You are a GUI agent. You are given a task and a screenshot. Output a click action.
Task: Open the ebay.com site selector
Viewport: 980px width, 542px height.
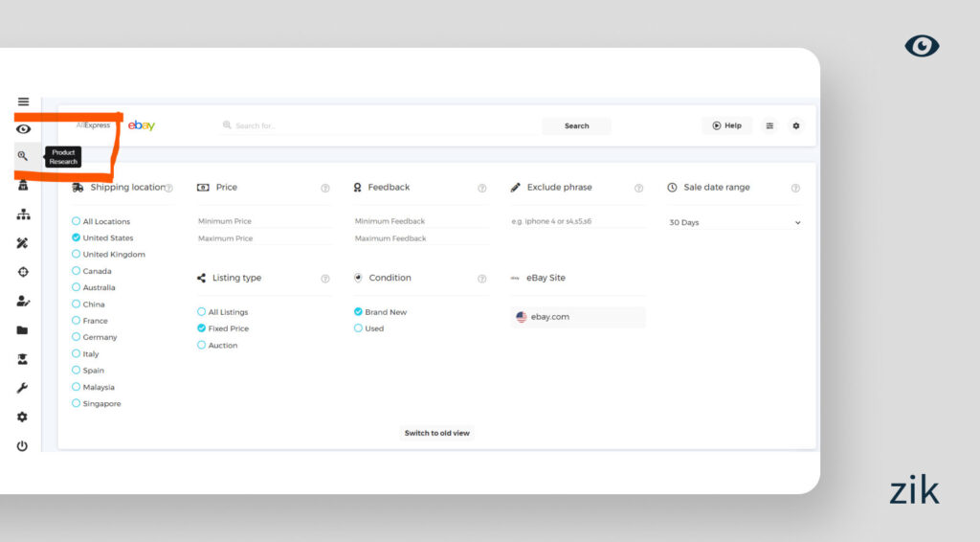pos(578,317)
